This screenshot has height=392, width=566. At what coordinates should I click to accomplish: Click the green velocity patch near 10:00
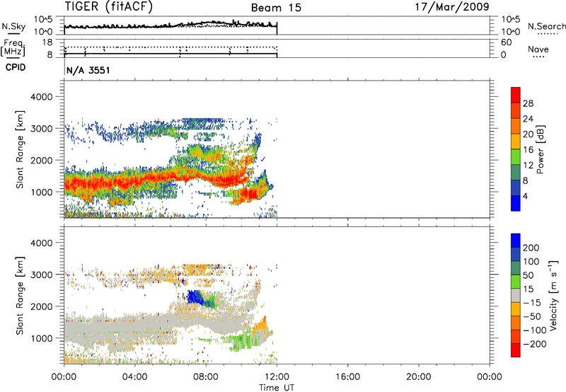pyautogui.click(x=243, y=340)
